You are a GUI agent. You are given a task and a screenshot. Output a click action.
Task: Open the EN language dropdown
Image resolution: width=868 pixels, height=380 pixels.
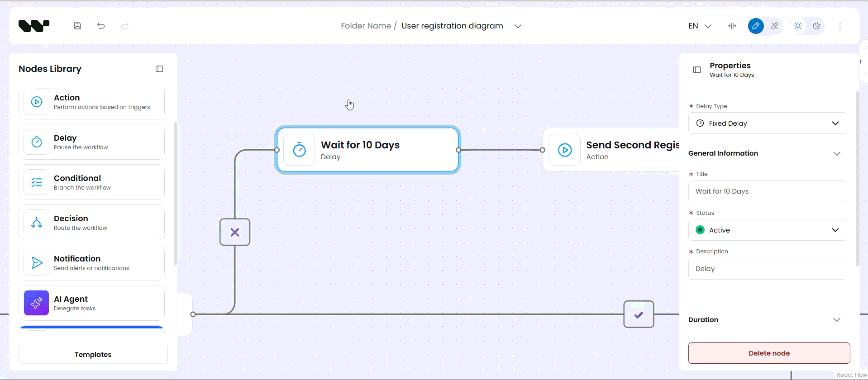pos(700,26)
